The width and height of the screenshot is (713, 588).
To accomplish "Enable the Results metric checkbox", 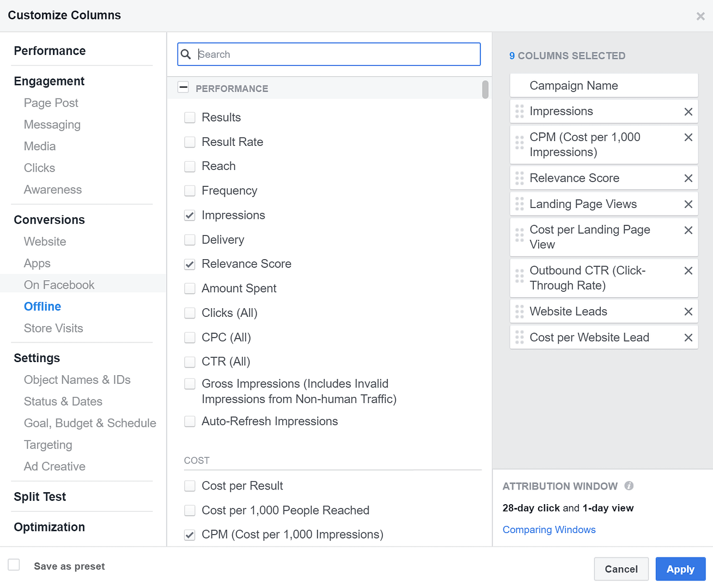I will 190,117.
